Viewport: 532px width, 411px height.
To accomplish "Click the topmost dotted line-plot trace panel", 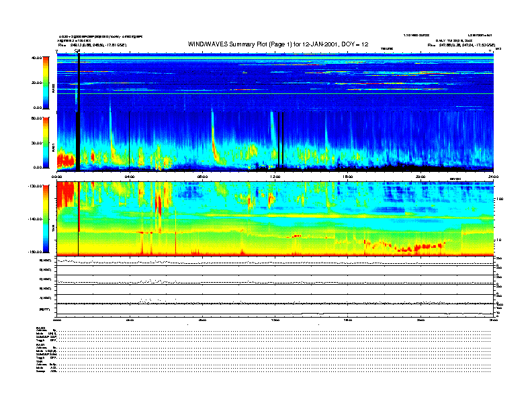I will click(275, 261).
